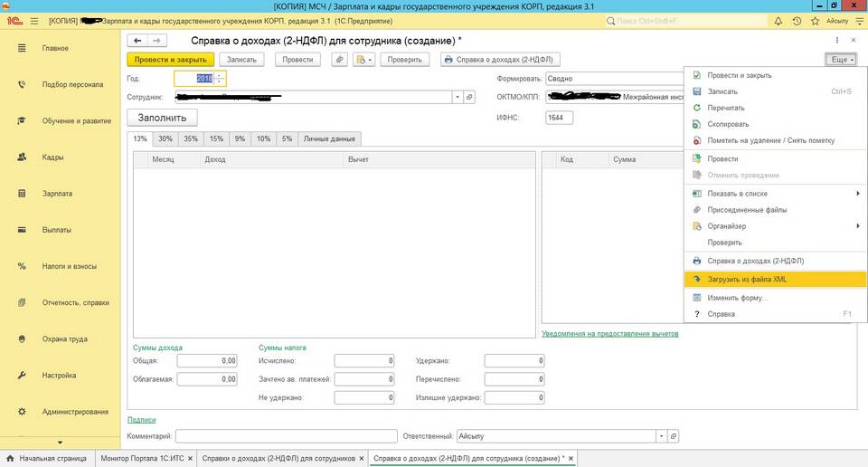Open the history clock icon
The image size is (868, 467).
click(797, 21)
